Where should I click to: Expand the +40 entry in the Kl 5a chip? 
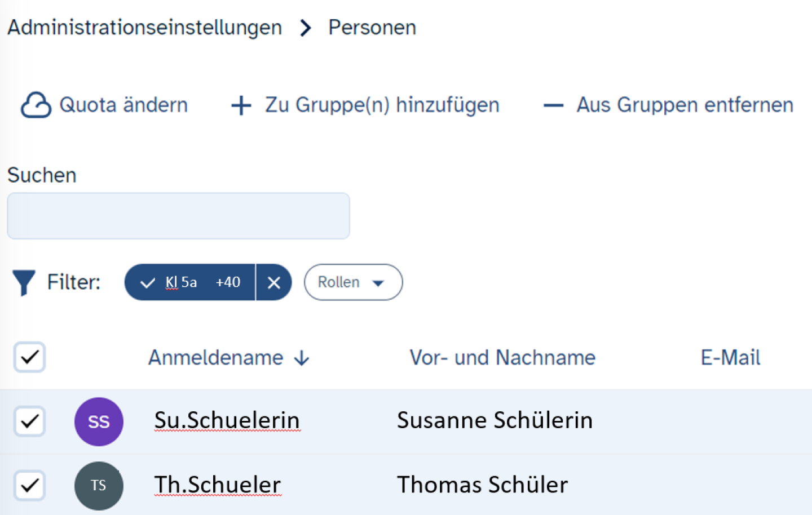[228, 282]
